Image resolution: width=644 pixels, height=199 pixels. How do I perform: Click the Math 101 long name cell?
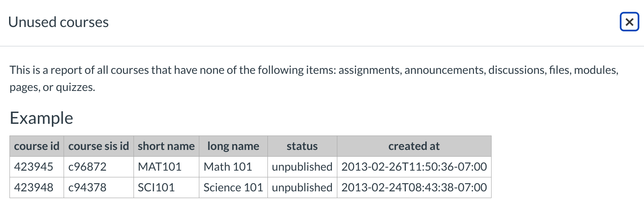click(228, 167)
